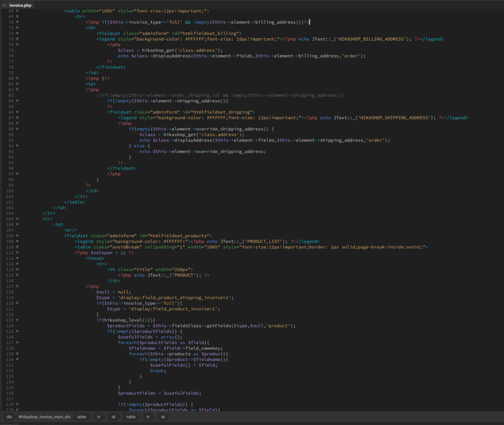
Task: Click the </table> closing tag
Action: pyautogui.click(x=75, y=202)
